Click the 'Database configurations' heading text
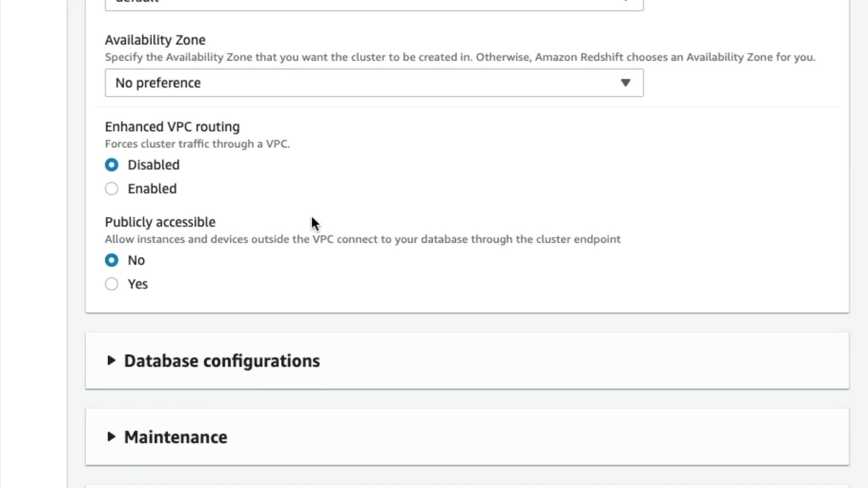 222,361
